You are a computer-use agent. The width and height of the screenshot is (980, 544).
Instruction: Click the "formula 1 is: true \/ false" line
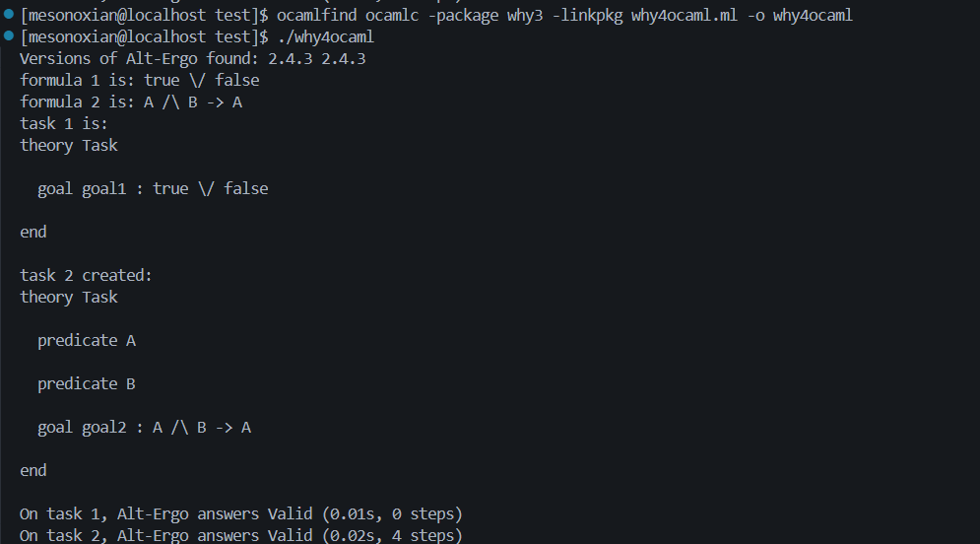pyautogui.click(x=140, y=80)
